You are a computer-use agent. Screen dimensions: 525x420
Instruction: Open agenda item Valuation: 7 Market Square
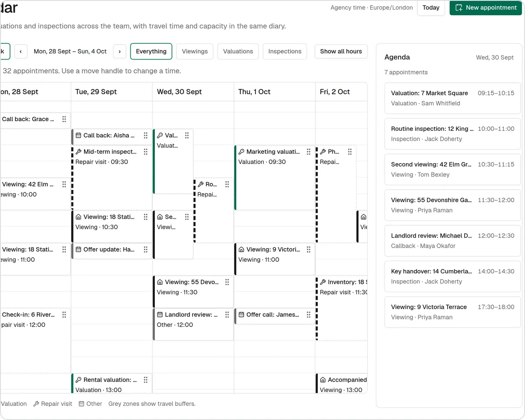pyautogui.click(x=453, y=98)
